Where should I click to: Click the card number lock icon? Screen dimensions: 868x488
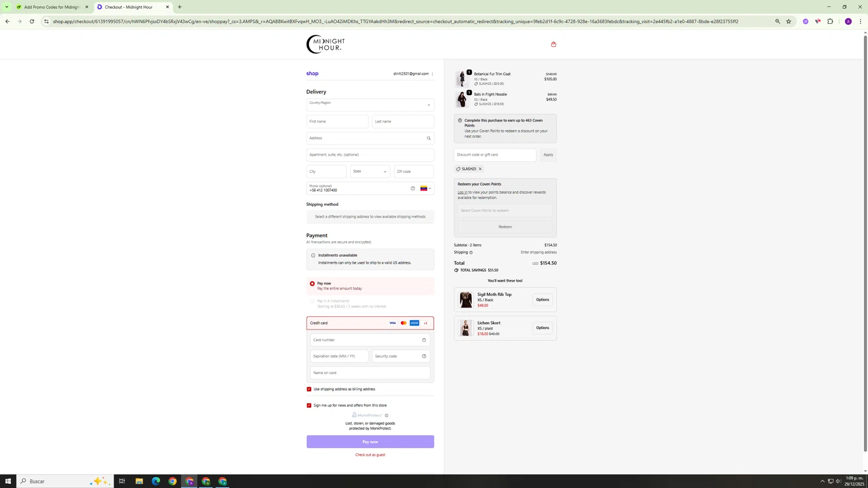tap(424, 340)
